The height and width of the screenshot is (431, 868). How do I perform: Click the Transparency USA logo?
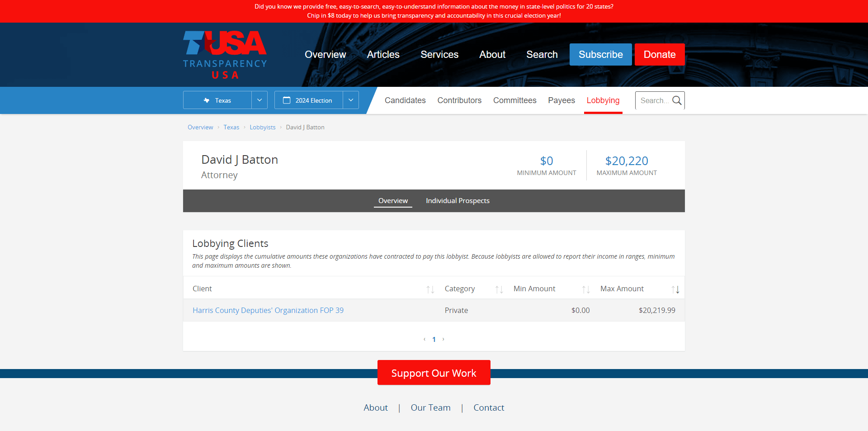(225, 55)
